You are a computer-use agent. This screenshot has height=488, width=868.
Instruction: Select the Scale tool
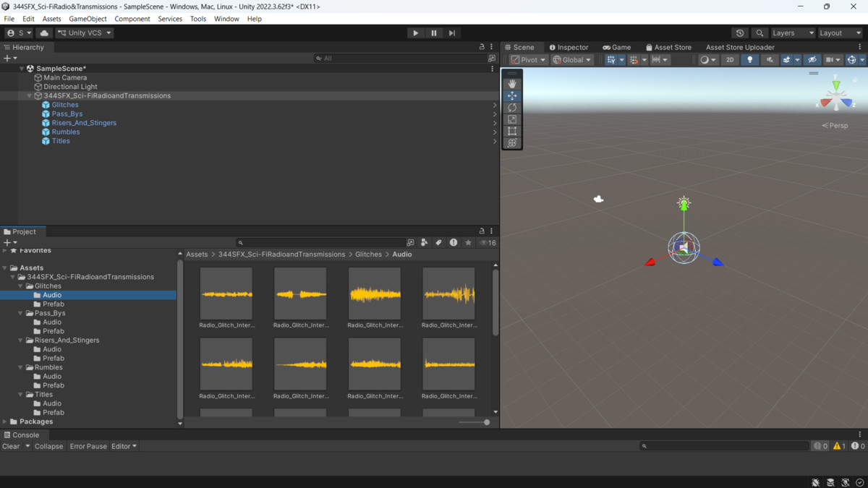coord(512,119)
